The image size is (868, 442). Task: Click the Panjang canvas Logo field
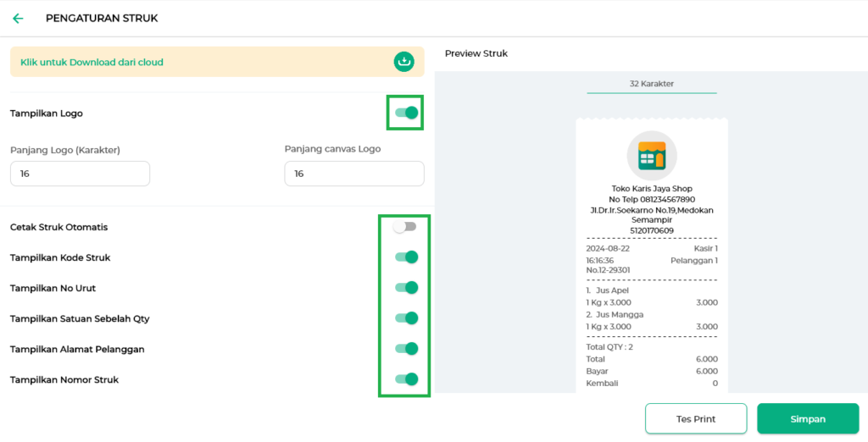pos(353,174)
